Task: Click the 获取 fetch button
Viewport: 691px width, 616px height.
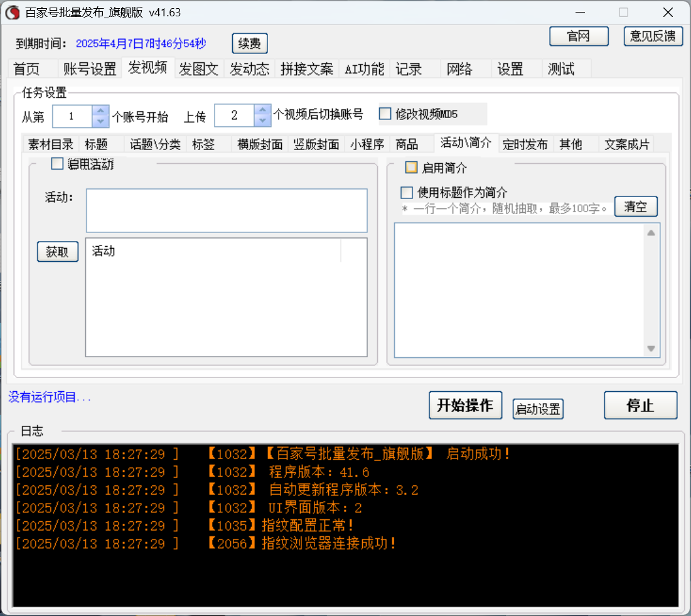Action: [58, 252]
